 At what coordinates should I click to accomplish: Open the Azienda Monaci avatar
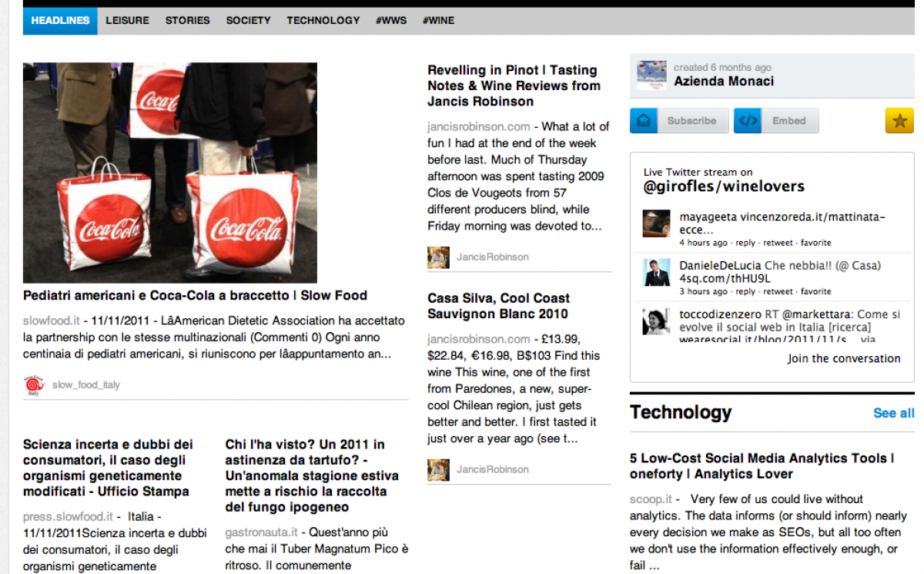[651, 76]
